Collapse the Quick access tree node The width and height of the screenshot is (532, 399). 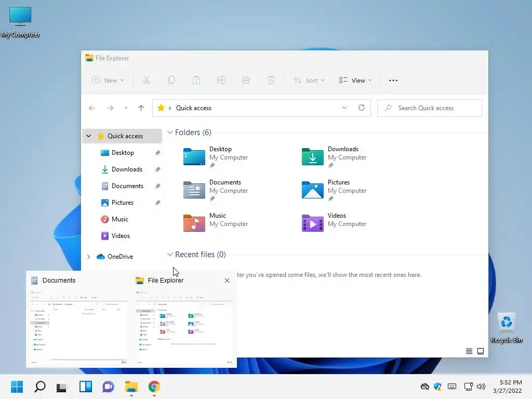[88, 136]
